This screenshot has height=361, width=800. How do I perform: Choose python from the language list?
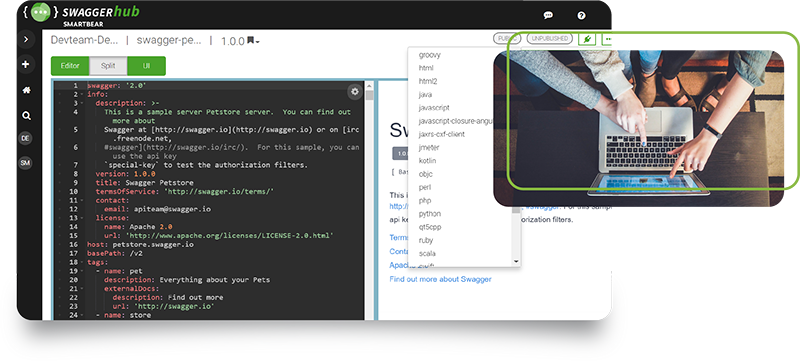(x=430, y=214)
